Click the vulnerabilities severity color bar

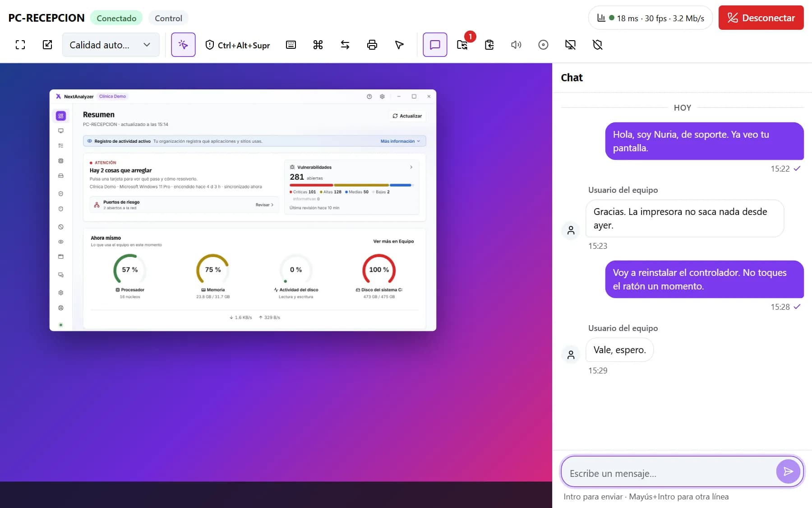(x=351, y=185)
